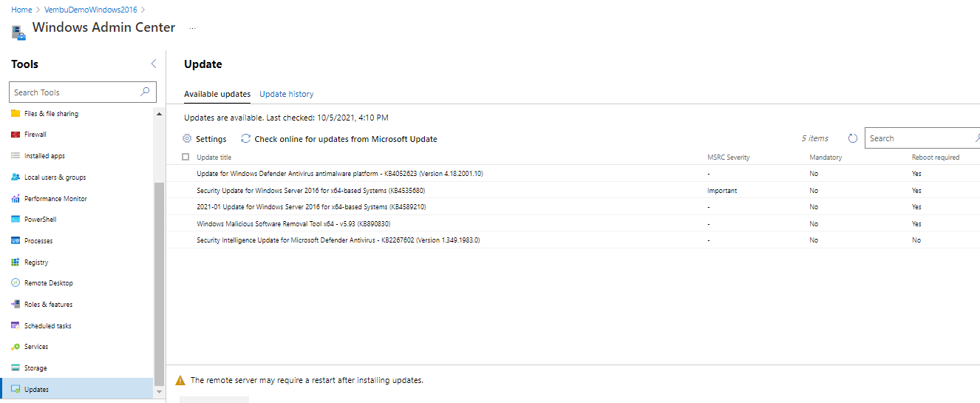Select Windows Defender Antivirus antimalware platform update row
The height and width of the screenshot is (403, 980).
(573, 173)
